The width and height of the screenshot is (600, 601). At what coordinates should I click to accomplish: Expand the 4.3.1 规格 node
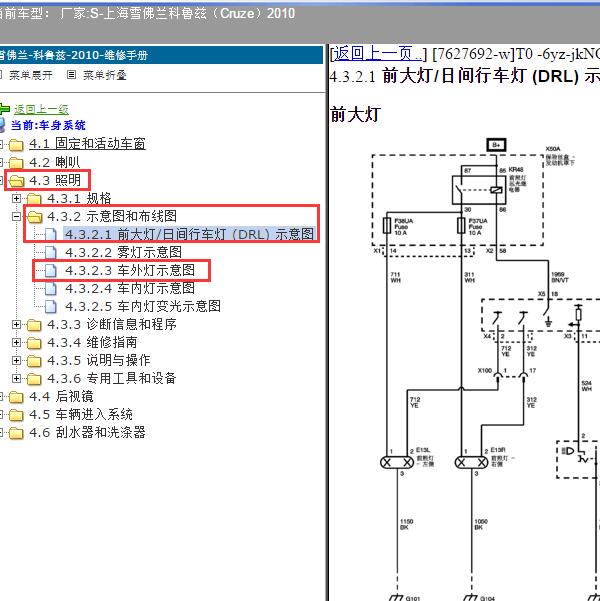point(16,199)
